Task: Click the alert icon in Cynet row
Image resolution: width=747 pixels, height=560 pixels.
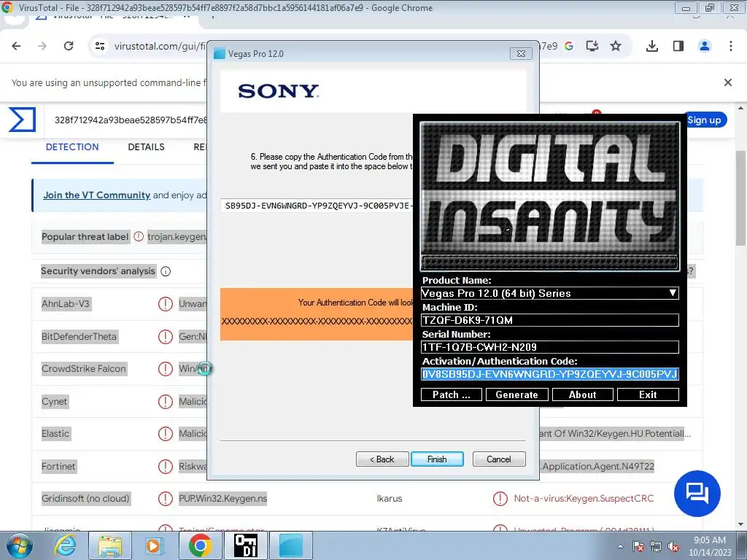Action: tap(166, 402)
